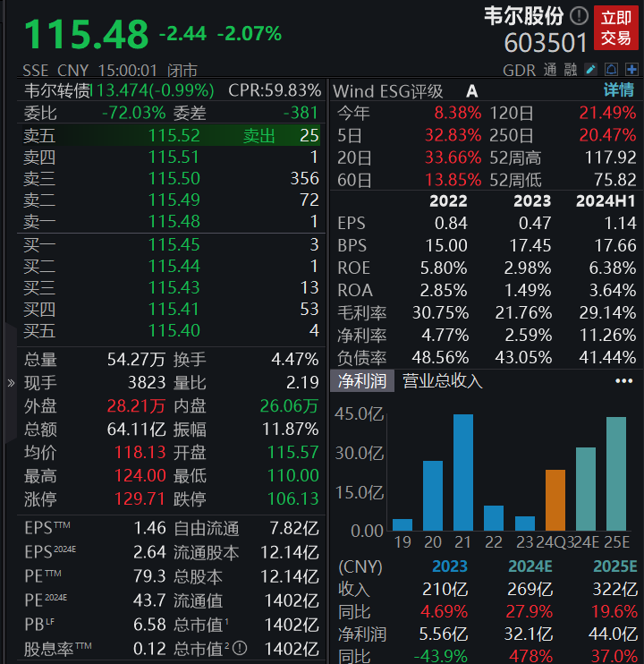Screen dimensions: 644x664
Task: Select the 买二 price 115.44
Action: [174, 267]
